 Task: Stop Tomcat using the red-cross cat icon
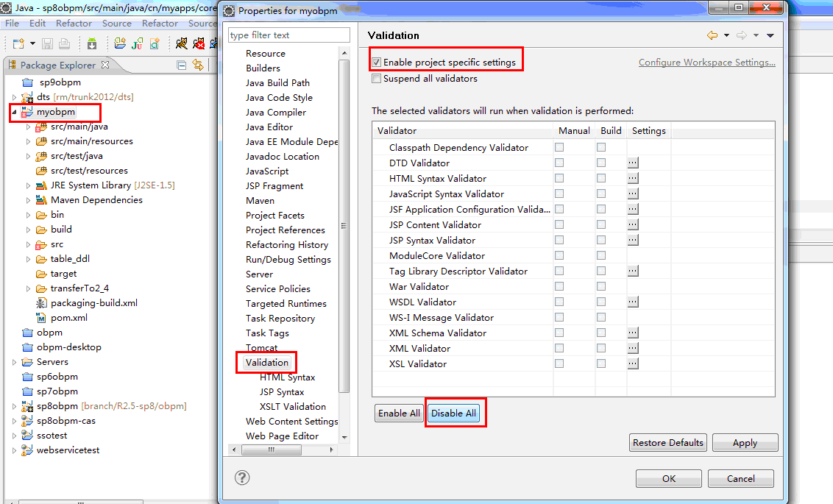[x=199, y=43]
